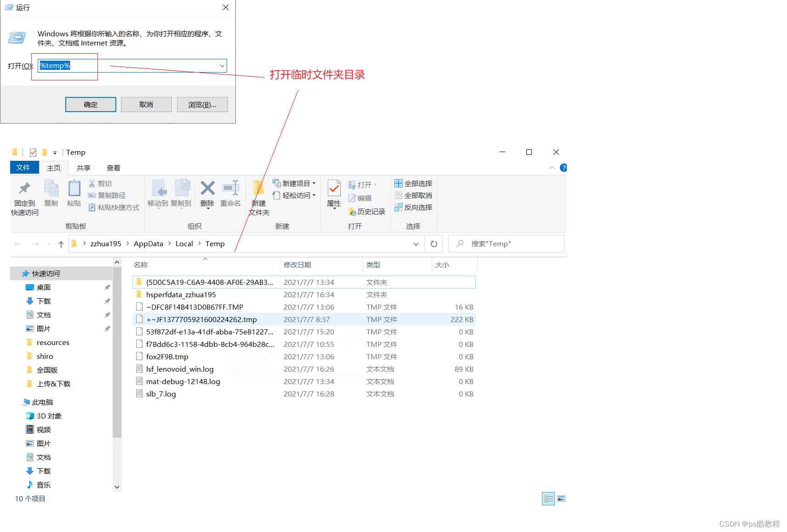Viewport: 787px width, 532px height.
Task: Open Desktop (桌面) in sidebar
Action: coord(44,288)
